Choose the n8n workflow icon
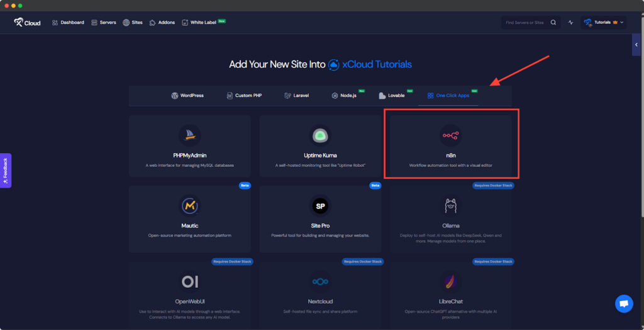 (450, 135)
